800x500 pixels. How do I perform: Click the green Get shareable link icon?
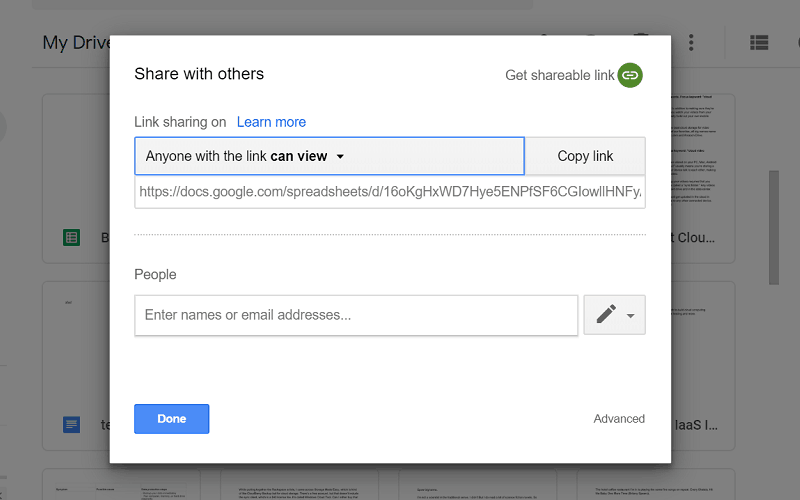click(630, 75)
